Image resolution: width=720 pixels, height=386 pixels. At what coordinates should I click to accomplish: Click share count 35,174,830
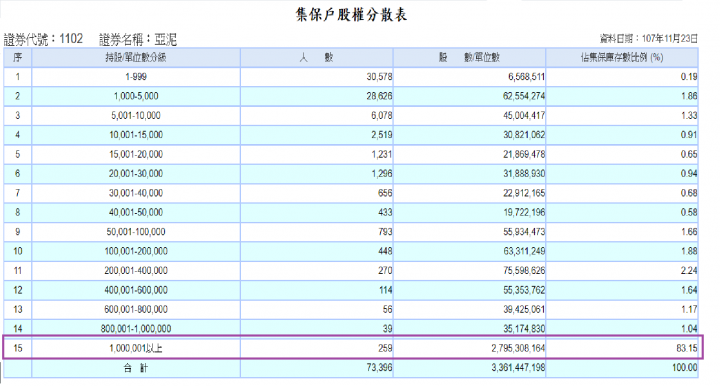[524, 329]
